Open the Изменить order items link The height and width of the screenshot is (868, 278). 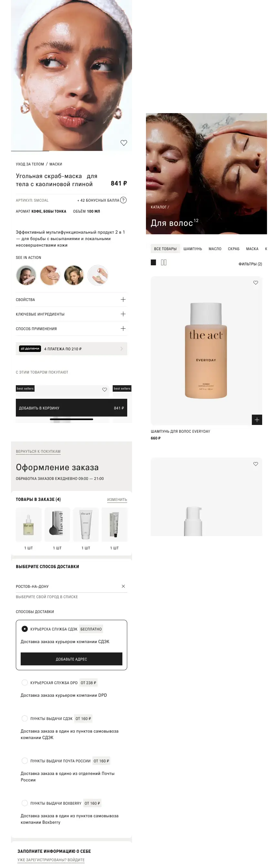point(117,499)
